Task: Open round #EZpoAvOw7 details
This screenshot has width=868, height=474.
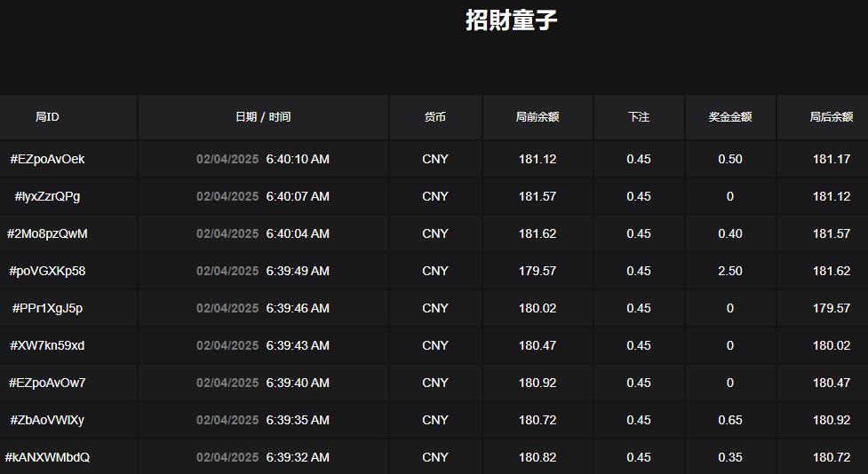Action: pos(47,383)
